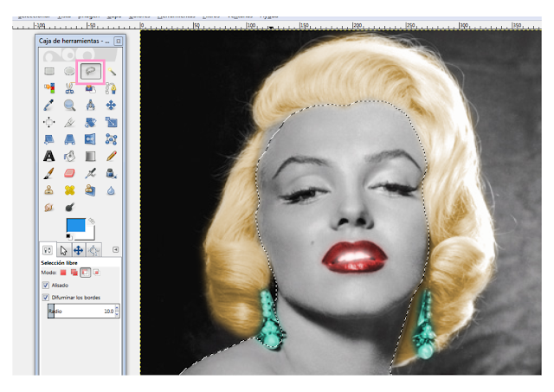Increase Radio value with up arrow
Viewport: 554px width, 392px height.
click(x=117, y=309)
